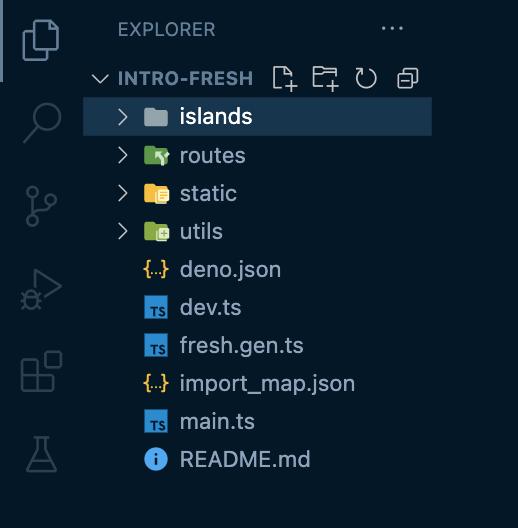The height and width of the screenshot is (528, 518).
Task: Open the Run and Debug view
Action: pos(41,289)
